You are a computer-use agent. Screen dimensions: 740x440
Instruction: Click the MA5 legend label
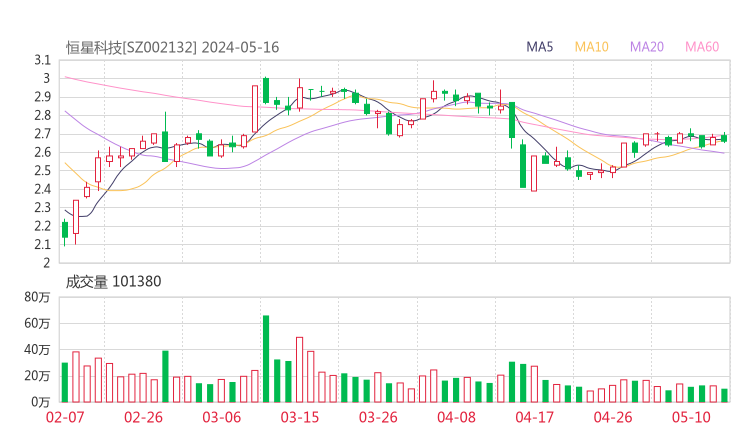pos(539,47)
